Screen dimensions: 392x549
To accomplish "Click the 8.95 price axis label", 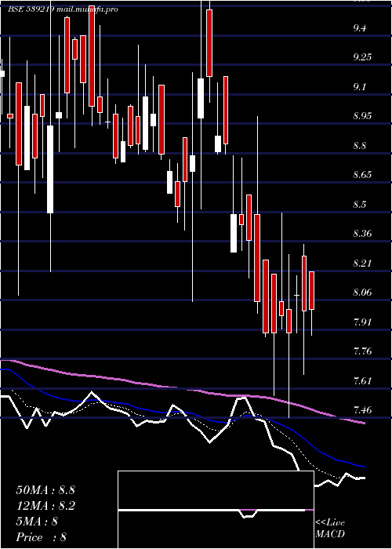I will coord(362,116).
